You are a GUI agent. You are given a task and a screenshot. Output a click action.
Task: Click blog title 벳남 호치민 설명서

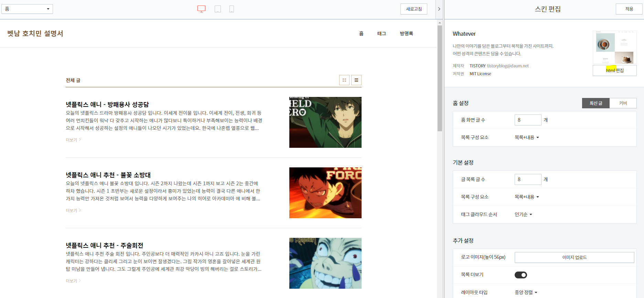(x=35, y=33)
